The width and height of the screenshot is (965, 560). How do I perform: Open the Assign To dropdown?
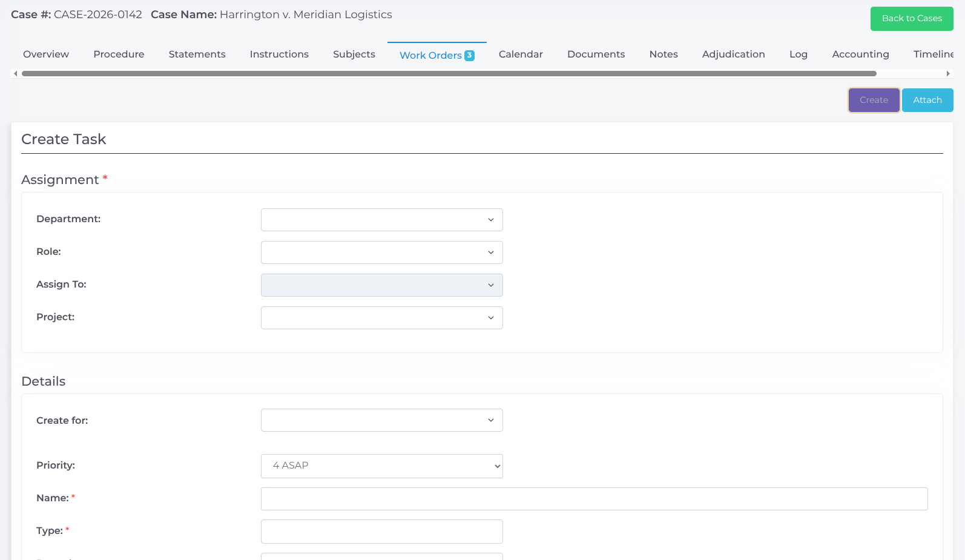click(382, 285)
